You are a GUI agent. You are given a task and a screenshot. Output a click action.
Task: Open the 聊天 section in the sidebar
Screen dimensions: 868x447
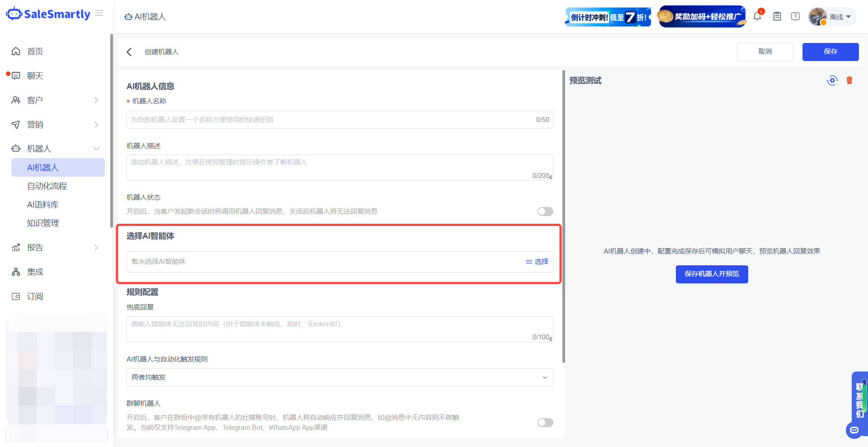click(34, 75)
